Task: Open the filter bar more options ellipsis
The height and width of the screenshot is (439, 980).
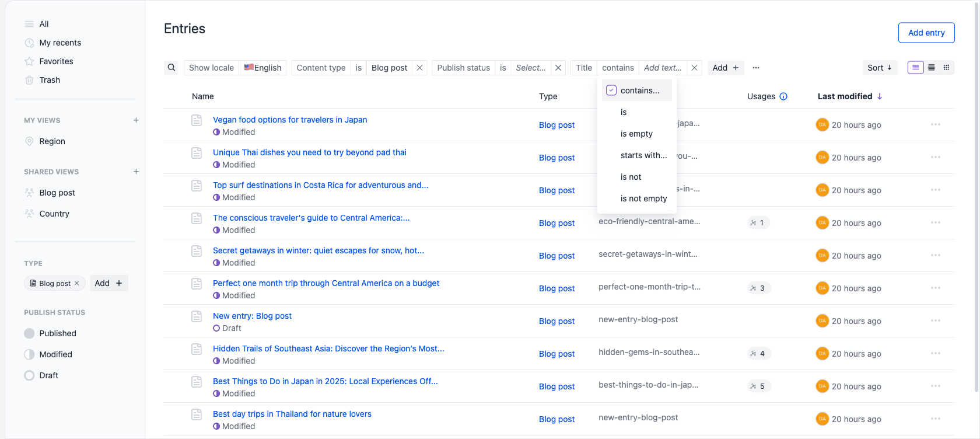Action: (x=756, y=68)
